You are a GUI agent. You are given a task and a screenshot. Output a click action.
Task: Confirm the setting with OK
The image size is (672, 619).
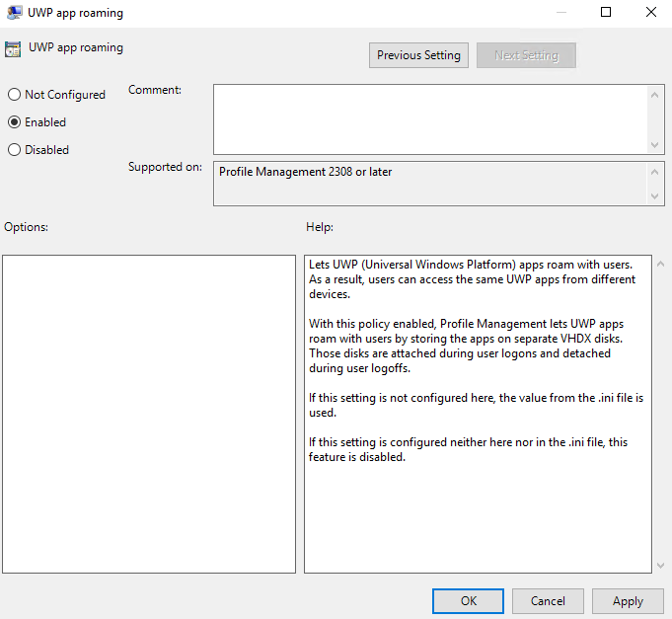(x=469, y=601)
